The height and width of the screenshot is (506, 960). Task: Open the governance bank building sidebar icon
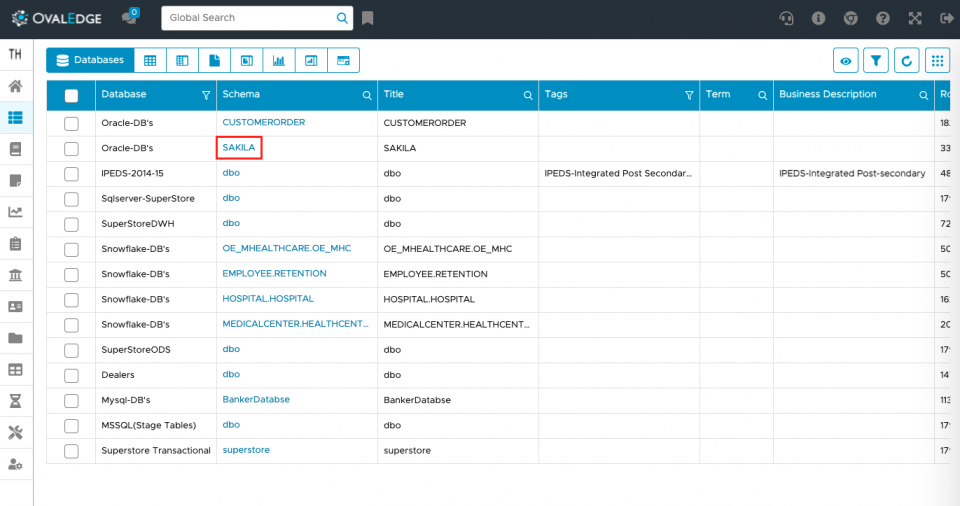pos(15,275)
